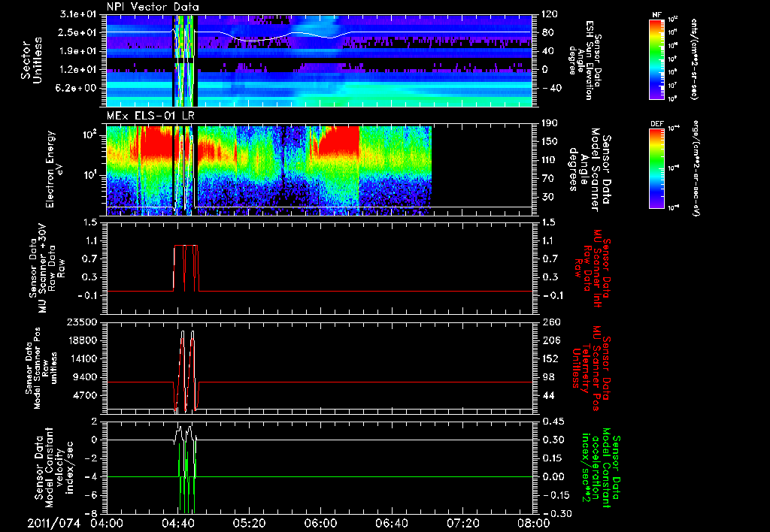Click the 06:40 time axis label

pos(391,523)
